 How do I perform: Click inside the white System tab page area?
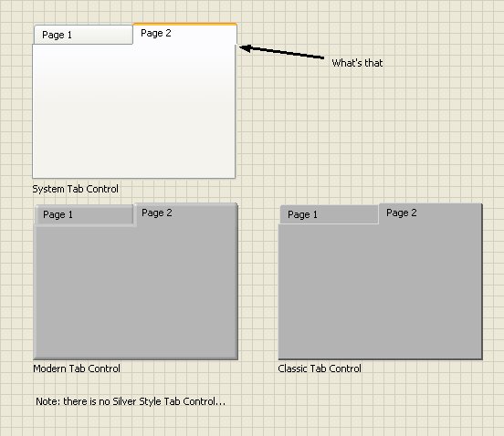[x=133, y=111]
